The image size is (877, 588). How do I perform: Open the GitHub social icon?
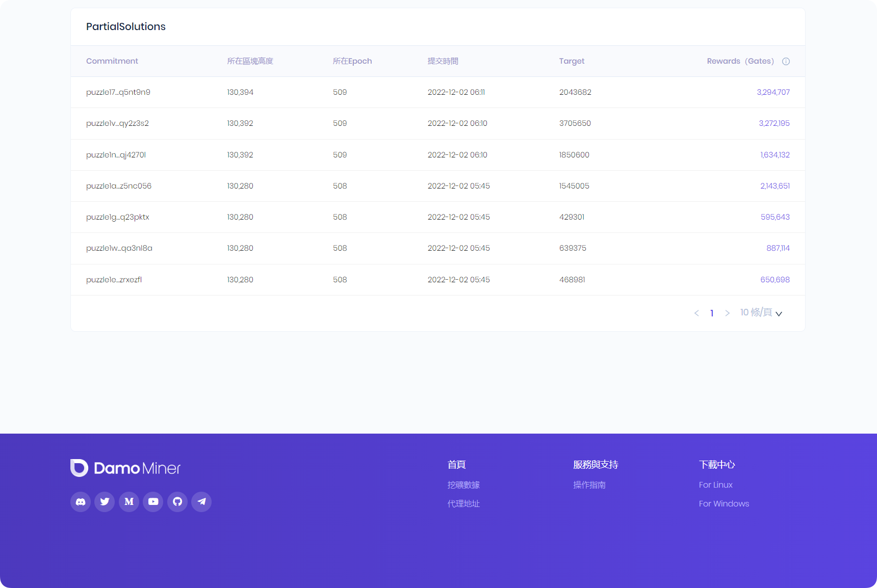click(x=177, y=502)
